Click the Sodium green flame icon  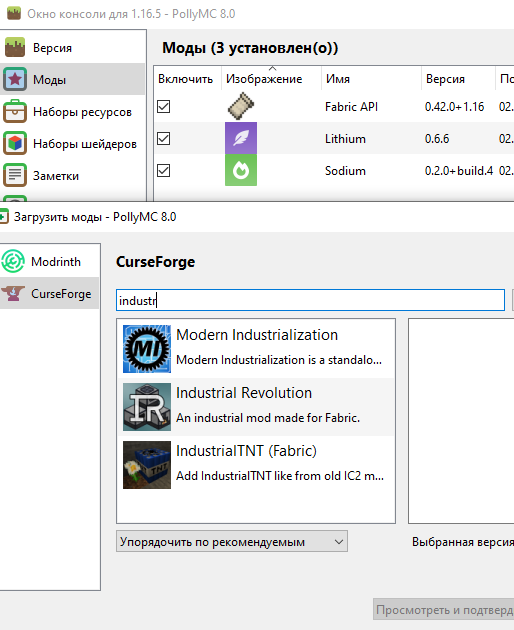coord(241,170)
